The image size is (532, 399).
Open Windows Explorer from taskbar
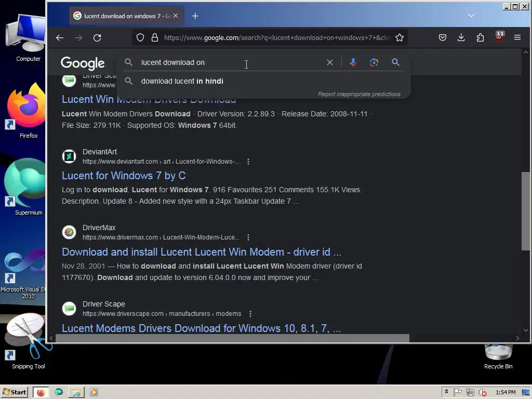(x=76, y=392)
